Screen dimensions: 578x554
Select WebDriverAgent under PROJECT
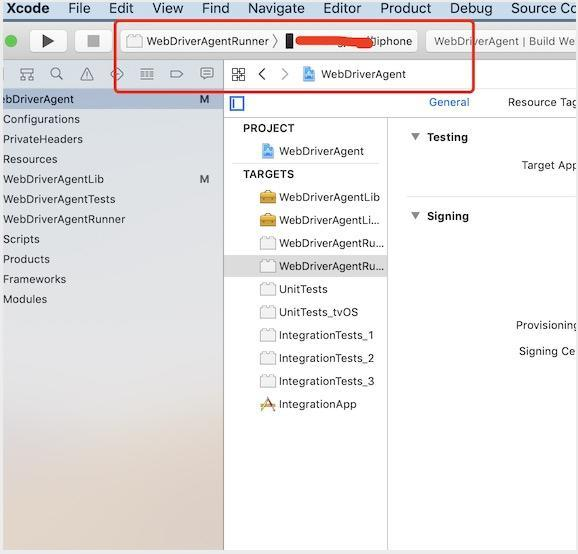[313, 151]
